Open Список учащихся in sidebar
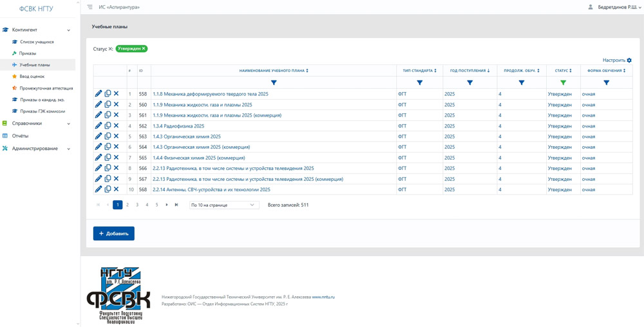 click(37, 42)
